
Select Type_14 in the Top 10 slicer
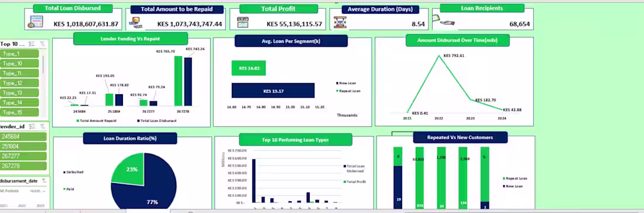point(20,103)
